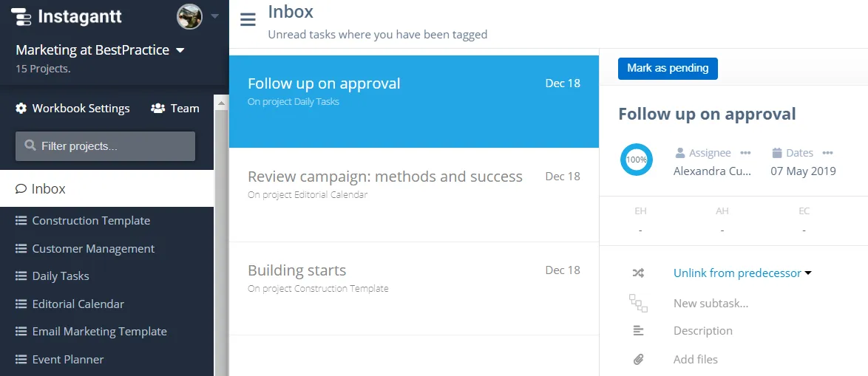This screenshot has width=868, height=376.
Task: Click the paperclip Add files icon
Action: (638, 360)
